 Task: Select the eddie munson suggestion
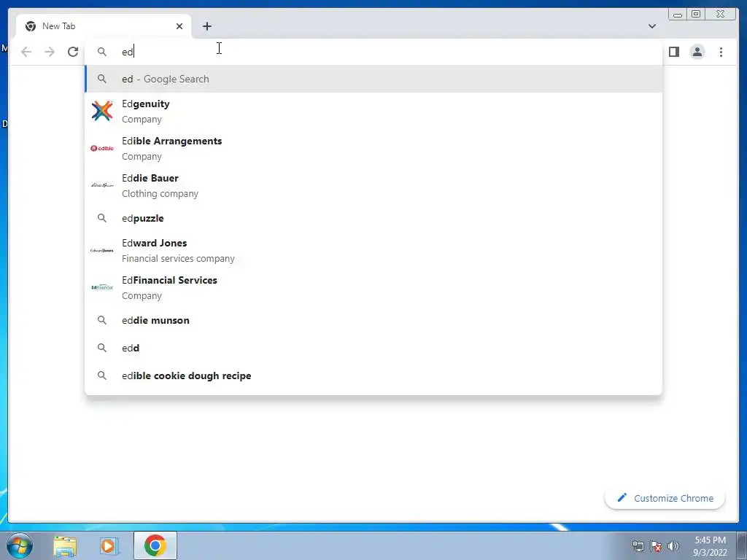point(373,321)
